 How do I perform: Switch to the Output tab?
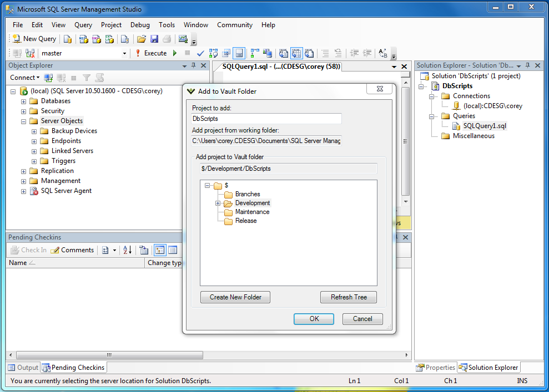(x=23, y=367)
